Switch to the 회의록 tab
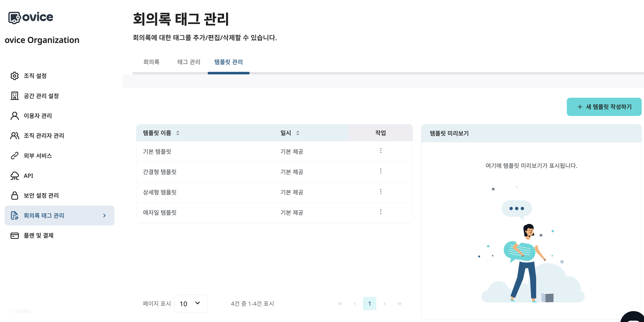The height and width of the screenshot is (322, 644). pos(151,62)
